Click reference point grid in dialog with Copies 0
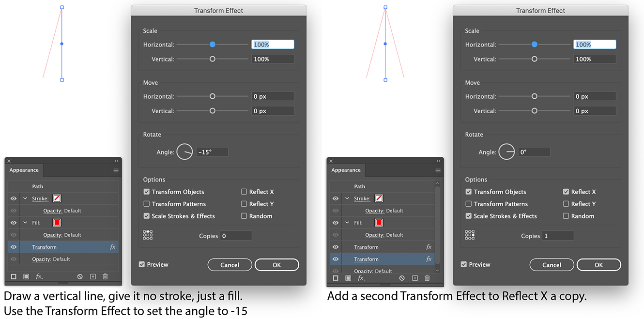This screenshot has height=319, width=644. tap(148, 235)
